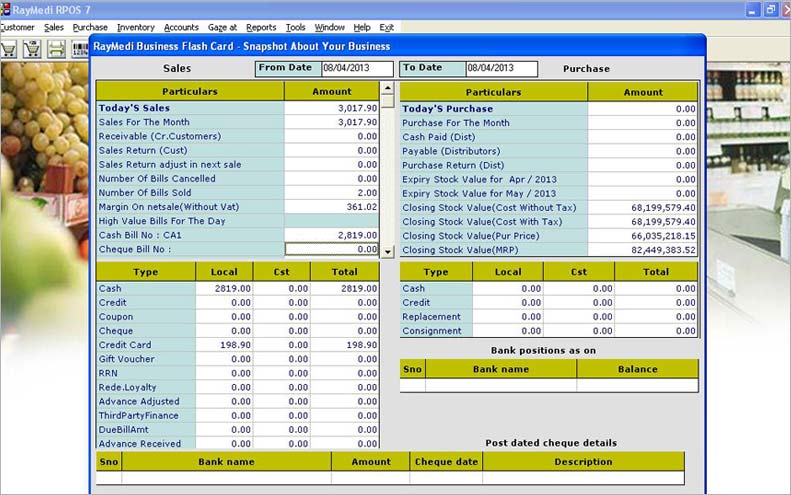Open the Accounts menu
Viewport: 791px width, 495px height.
tap(181, 28)
